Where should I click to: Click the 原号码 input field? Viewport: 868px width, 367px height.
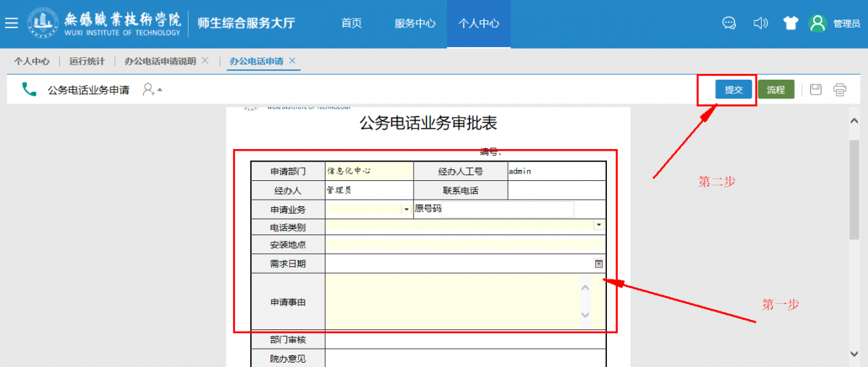(508, 209)
